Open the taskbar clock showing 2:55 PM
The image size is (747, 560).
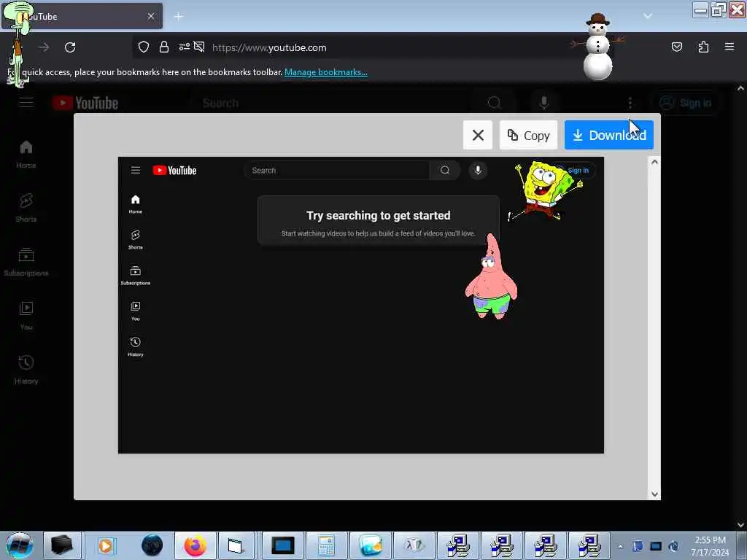[710, 546]
